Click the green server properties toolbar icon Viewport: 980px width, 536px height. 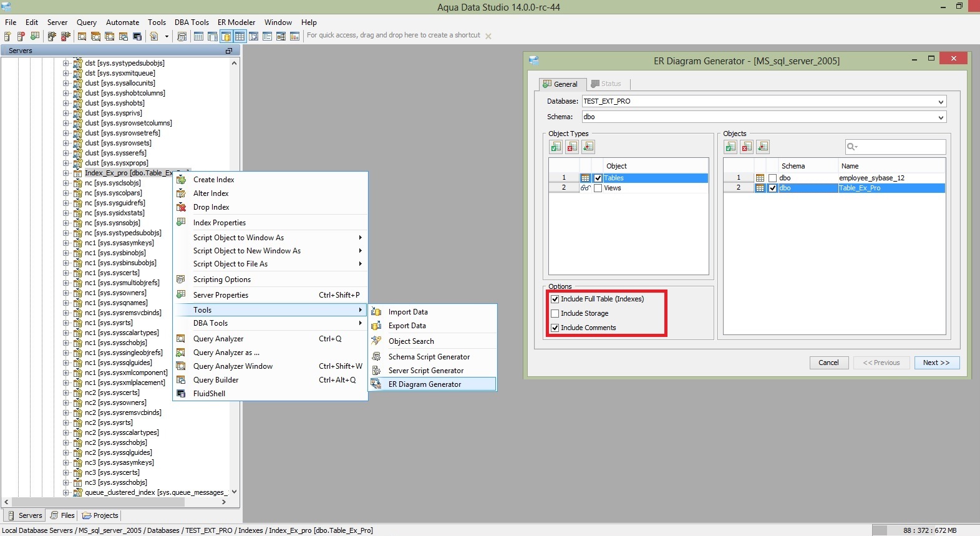[x=35, y=36]
